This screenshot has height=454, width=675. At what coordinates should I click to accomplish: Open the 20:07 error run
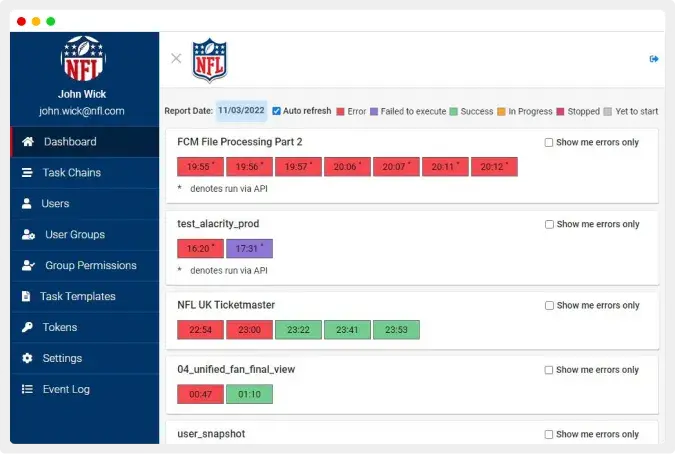pyautogui.click(x=396, y=167)
